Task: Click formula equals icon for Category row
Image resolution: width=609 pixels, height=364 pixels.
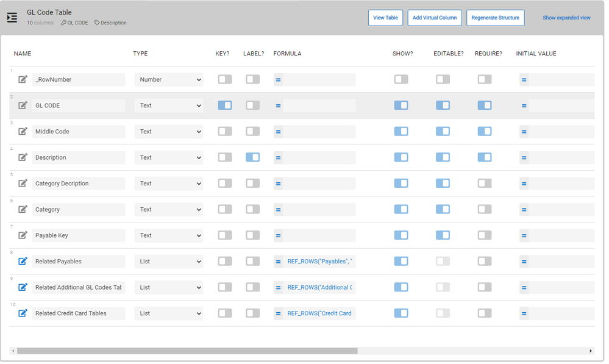Action: [x=278, y=210]
